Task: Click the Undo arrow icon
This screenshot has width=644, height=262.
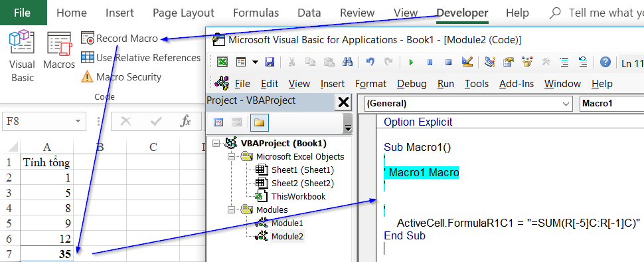Action: tap(370, 62)
